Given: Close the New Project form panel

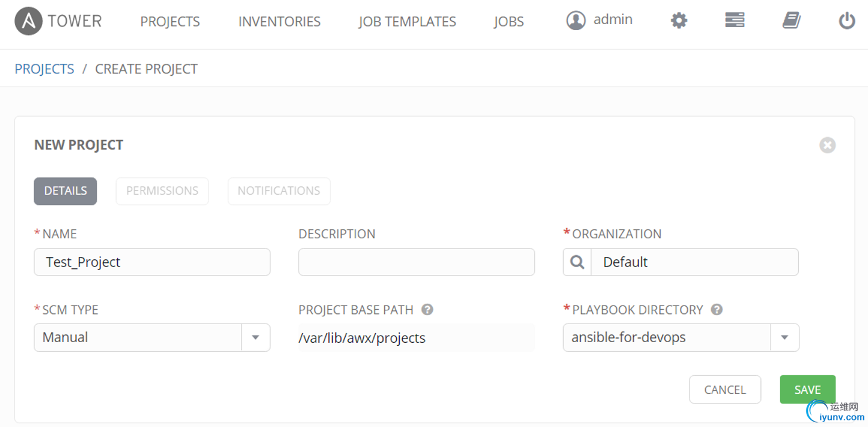Looking at the screenshot, I should point(827,145).
